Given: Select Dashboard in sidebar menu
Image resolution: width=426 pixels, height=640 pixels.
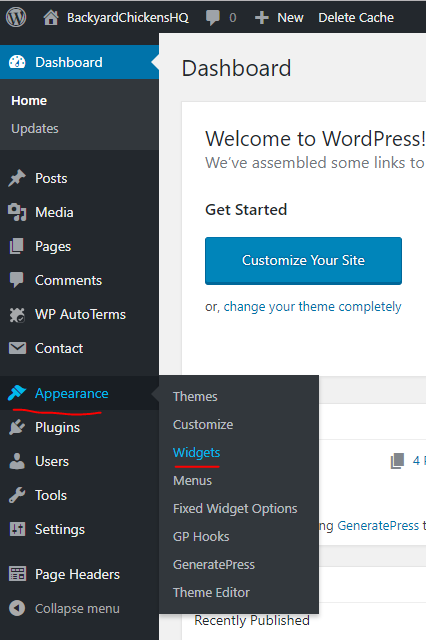Looking at the screenshot, I should click(x=69, y=62).
